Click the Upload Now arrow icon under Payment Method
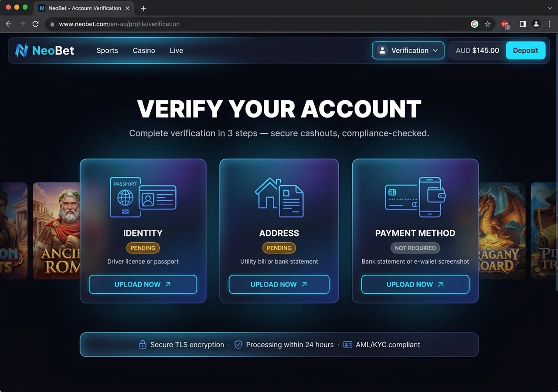Image resolution: width=558 pixels, height=392 pixels. (440, 284)
